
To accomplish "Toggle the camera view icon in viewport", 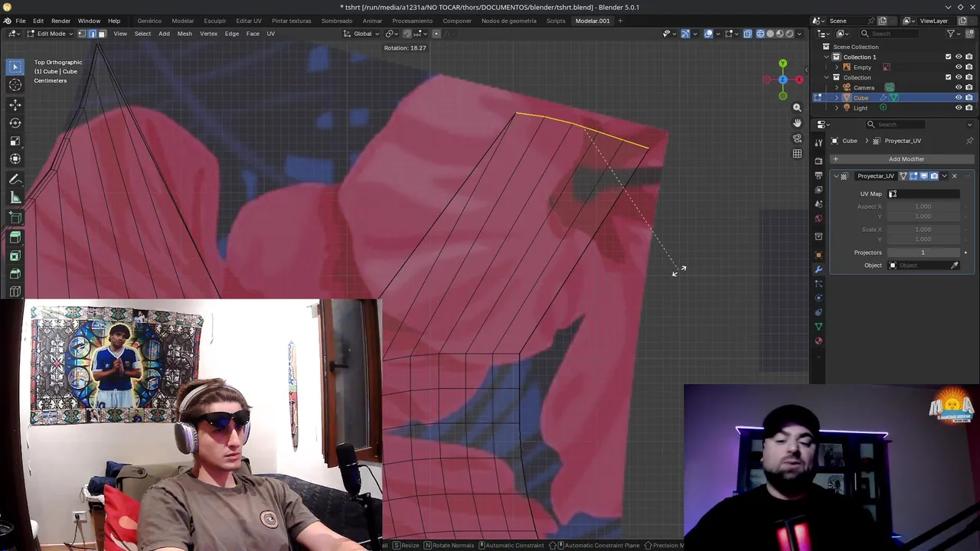I will tap(797, 139).
